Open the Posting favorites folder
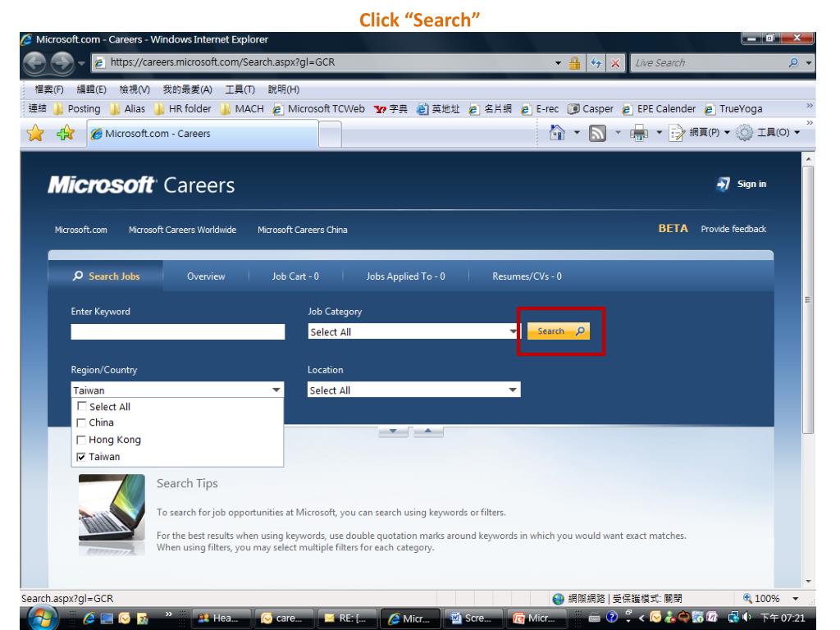This screenshot has width=840, height=630. (x=77, y=109)
